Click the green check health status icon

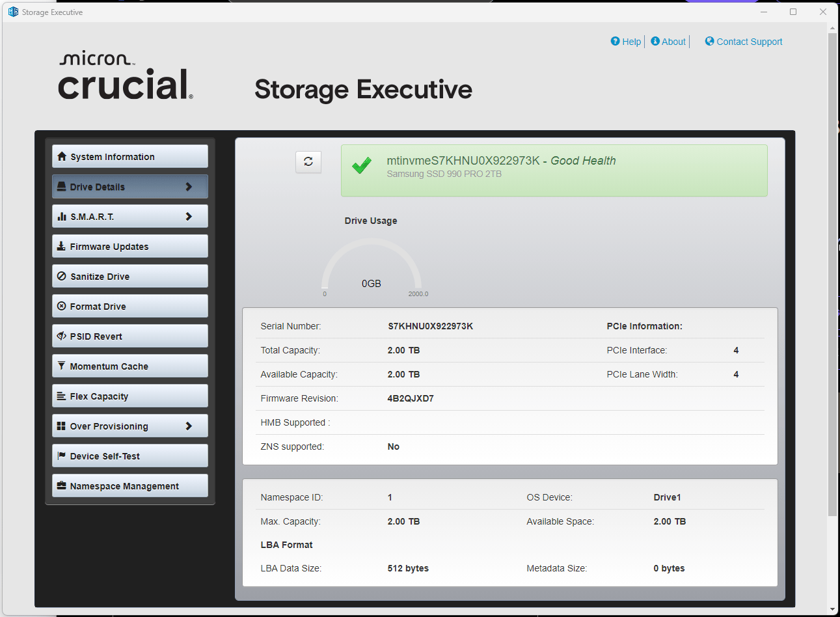pos(362,165)
